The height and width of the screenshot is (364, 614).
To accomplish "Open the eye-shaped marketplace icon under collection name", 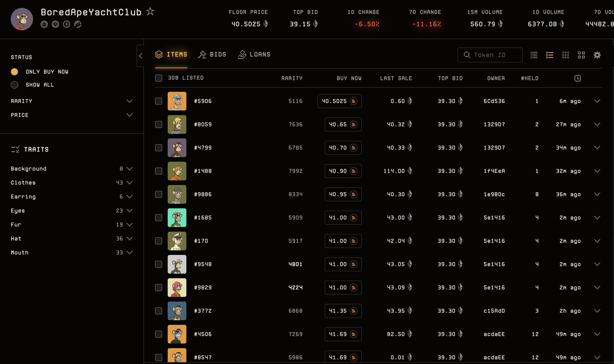I will point(55,24).
